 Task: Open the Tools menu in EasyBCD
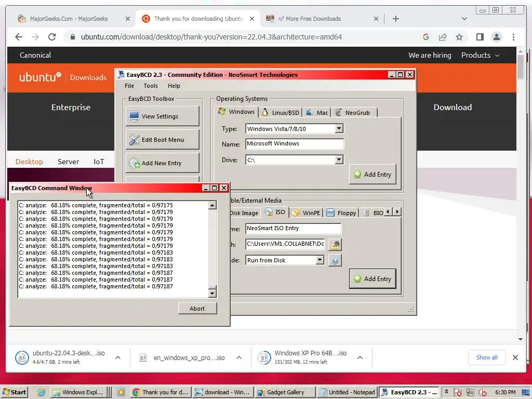151,86
